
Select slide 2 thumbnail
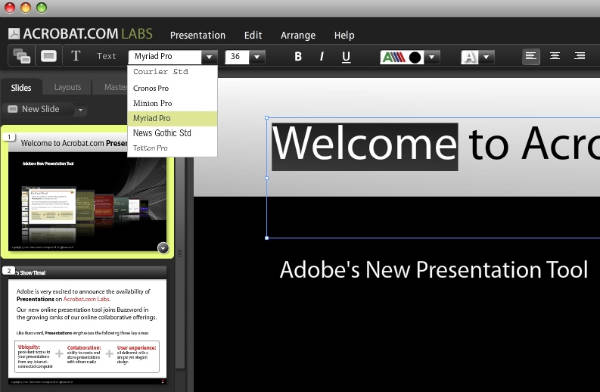[x=87, y=326]
